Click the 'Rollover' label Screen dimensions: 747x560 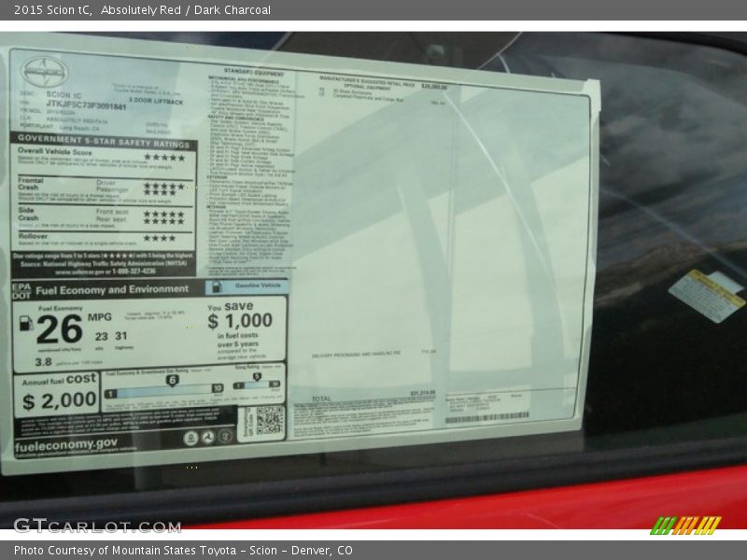point(33,236)
